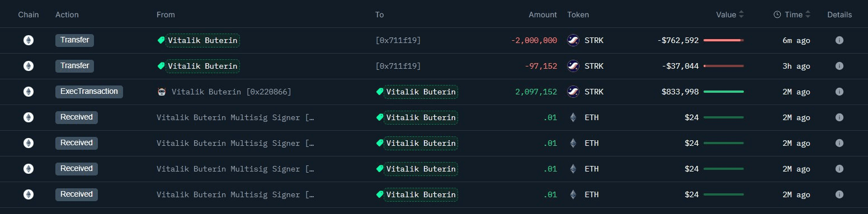Click STRK token icon in 2,097,152 row
This screenshot has height=214, width=868.
point(573,92)
